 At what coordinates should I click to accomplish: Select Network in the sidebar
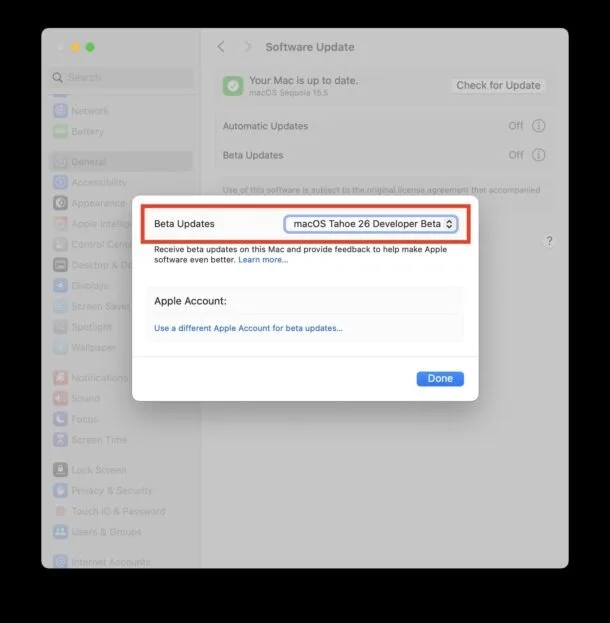coord(81,110)
